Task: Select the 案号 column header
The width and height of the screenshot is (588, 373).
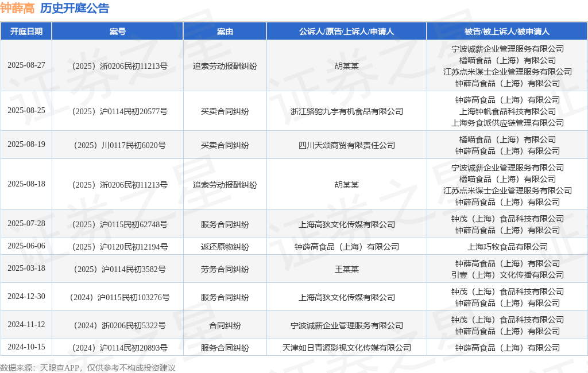Action: coord(118,32)
